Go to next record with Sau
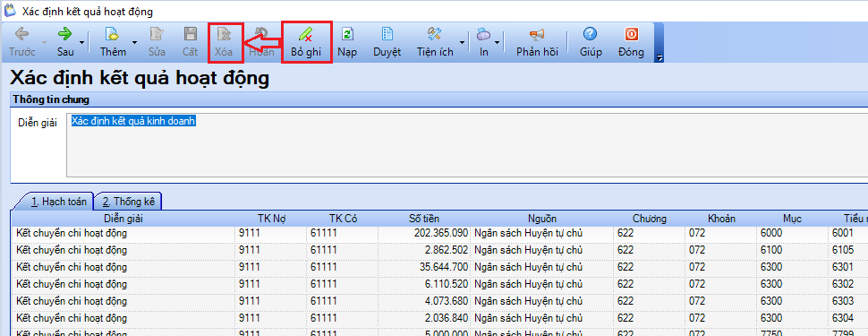This screenshot has width=868, height=336. (x=65, y=42)
